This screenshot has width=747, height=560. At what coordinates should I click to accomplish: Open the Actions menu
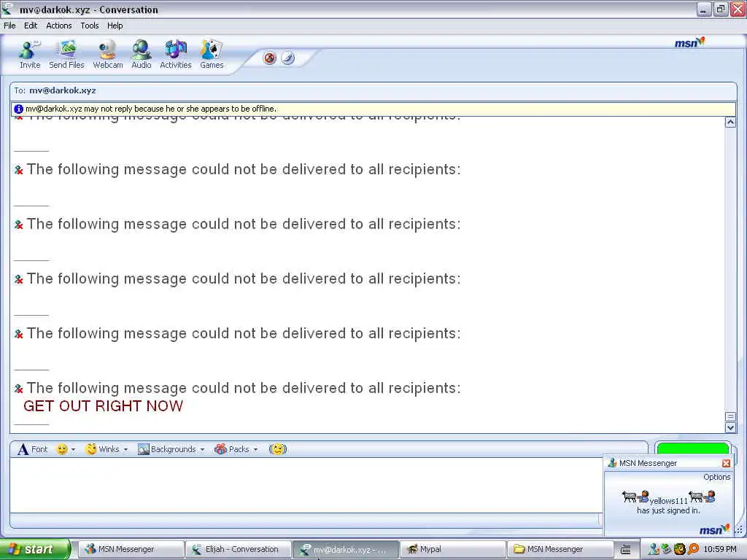coord(59,26)
